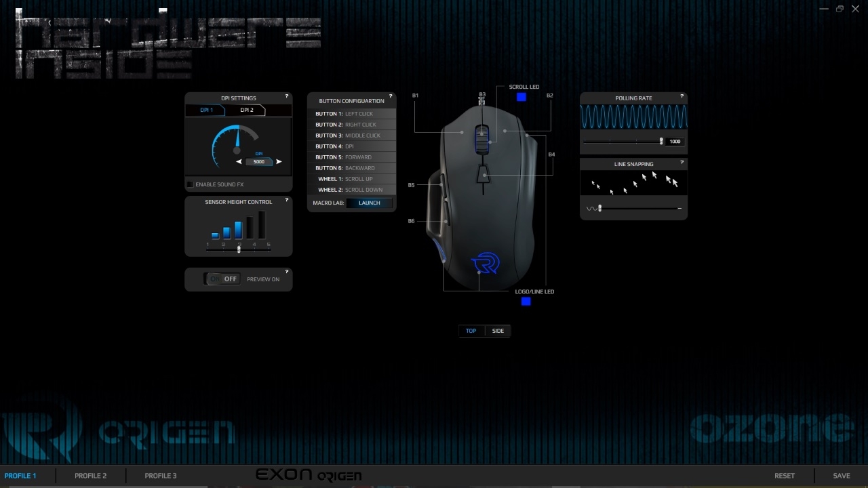
Task: Open Button 4 DPI assignment
Action: [351, 146]
